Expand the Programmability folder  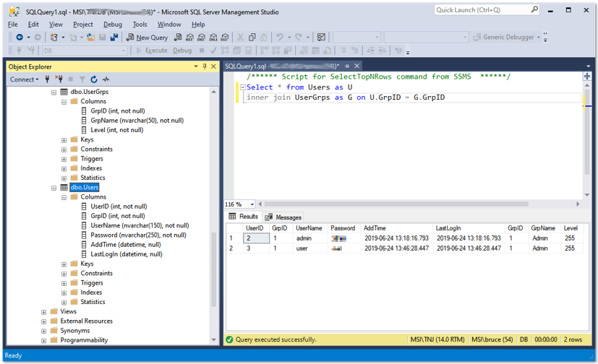pos(43,340)
